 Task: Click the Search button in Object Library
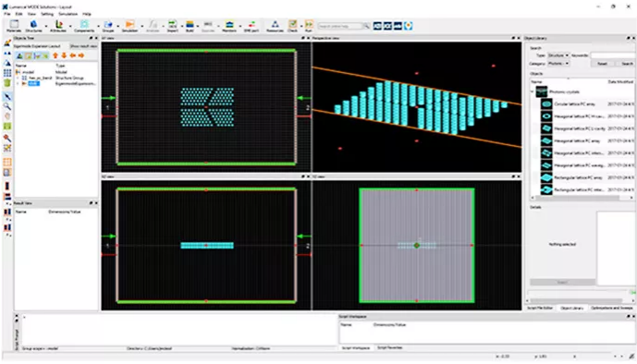click(627, 64)
